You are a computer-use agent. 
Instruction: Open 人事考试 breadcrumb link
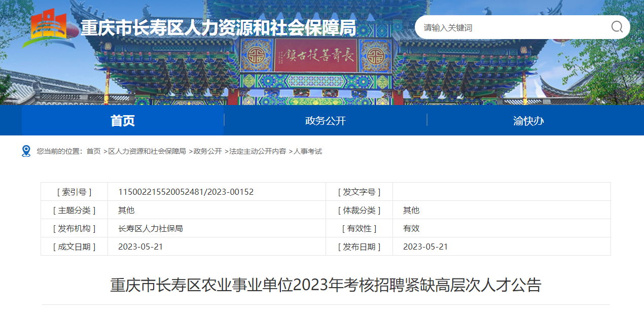(x=308, y=151)
